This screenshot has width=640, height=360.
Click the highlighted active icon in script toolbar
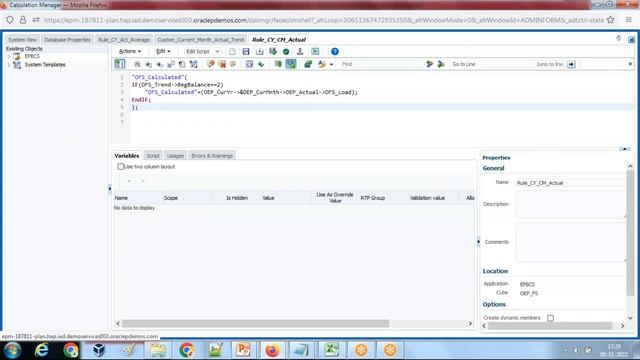[291, 64]
